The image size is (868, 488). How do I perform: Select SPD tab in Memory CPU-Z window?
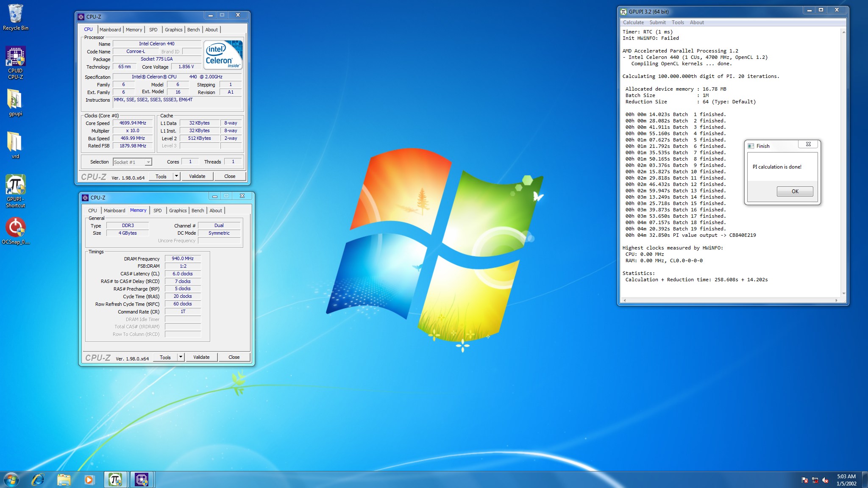(x=158, y=211)
